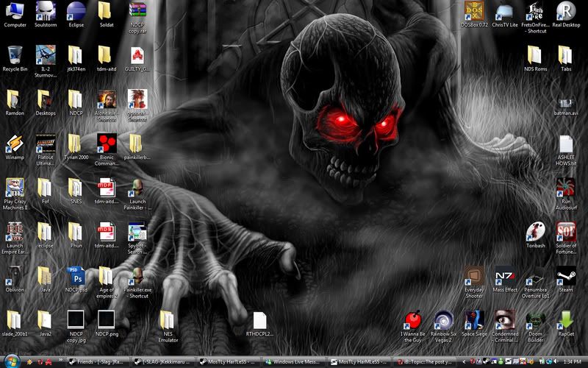
Task: Click the Windows Start orb
Action: [x=11, y=361]
